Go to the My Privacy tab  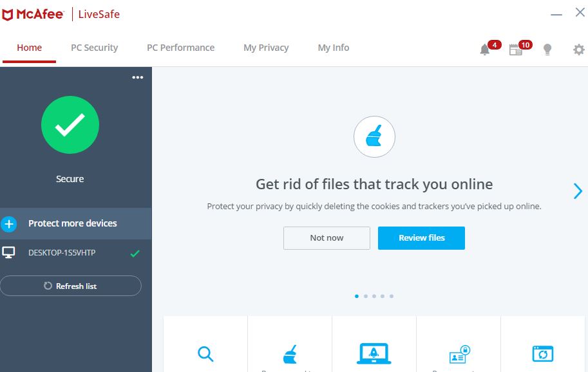click(266, 48)
